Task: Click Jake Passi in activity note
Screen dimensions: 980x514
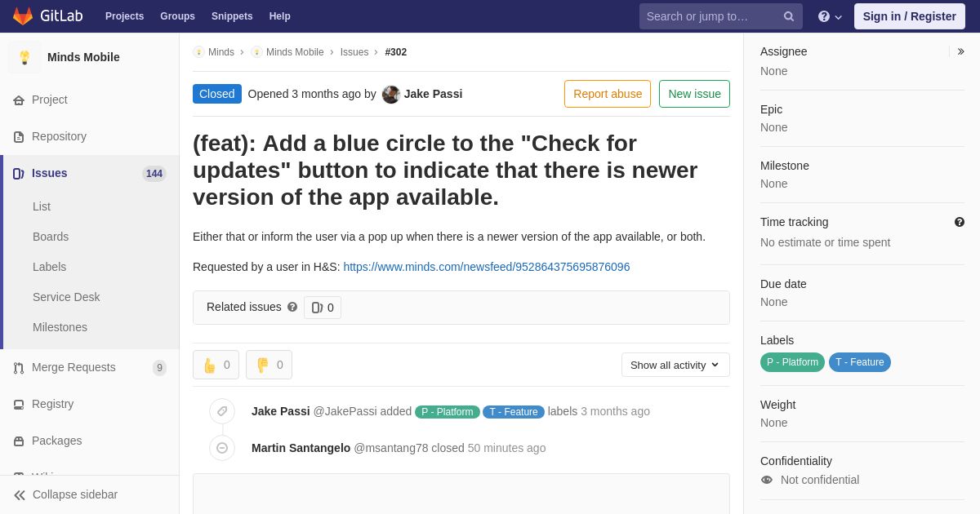Action: (x=281, y=411)
